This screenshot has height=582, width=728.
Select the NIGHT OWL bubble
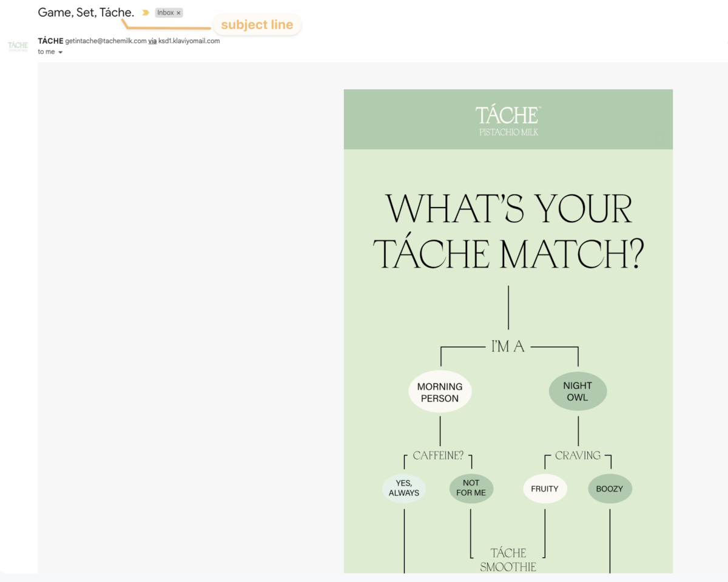(x=578, y=390)
